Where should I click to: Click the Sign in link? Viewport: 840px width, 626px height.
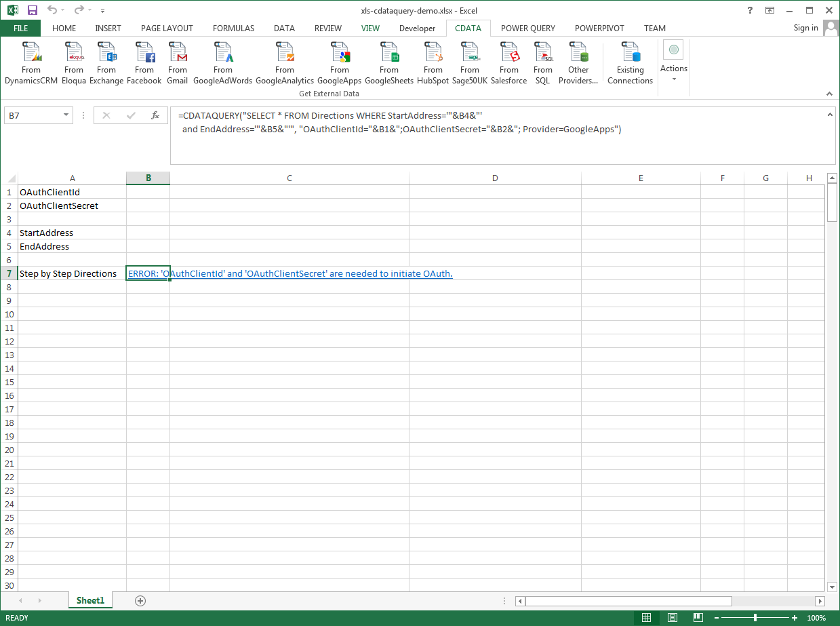tap(805, 28)
